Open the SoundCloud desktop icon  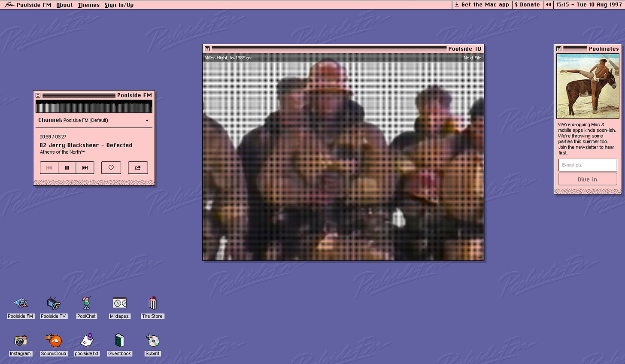tap(54, 341)
